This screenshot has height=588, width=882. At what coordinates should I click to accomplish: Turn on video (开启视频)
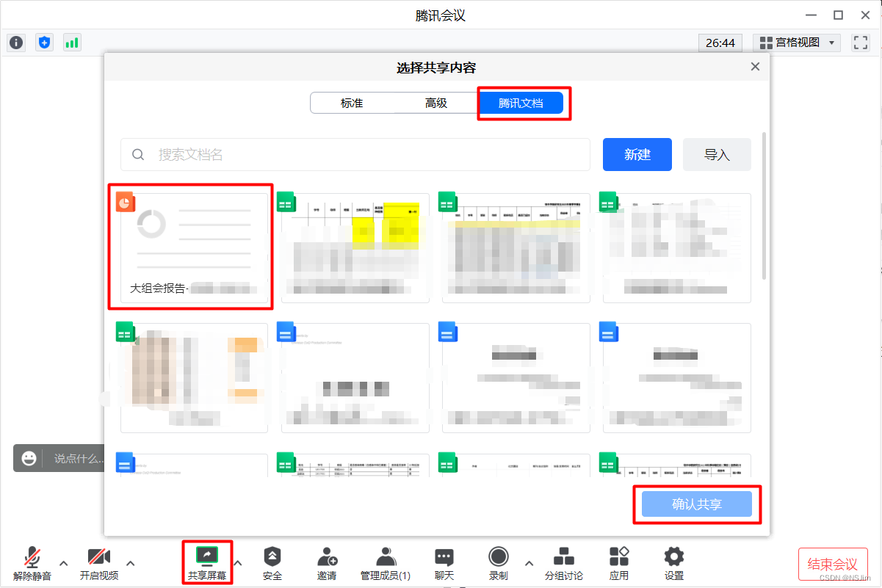[99, 563]
